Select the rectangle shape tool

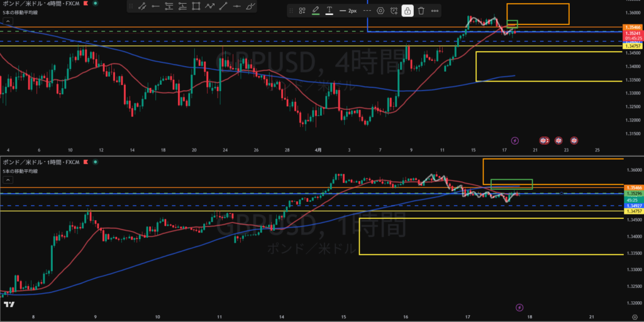[x=196, y=7]
